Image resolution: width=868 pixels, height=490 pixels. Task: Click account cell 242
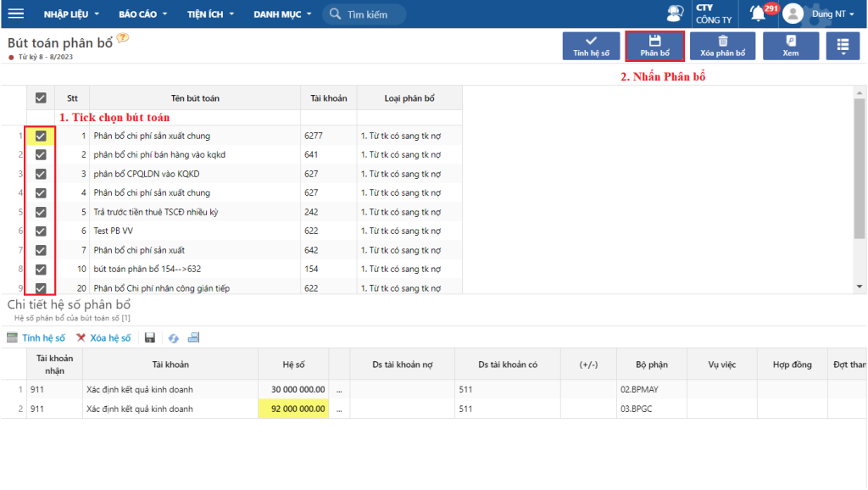[329, 212]
